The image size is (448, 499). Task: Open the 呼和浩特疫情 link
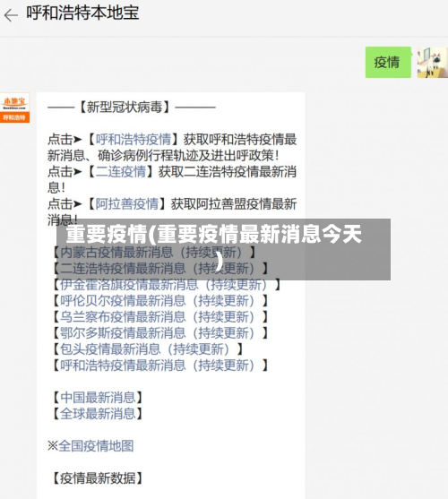pyautogui.click(x=134, y=140)
